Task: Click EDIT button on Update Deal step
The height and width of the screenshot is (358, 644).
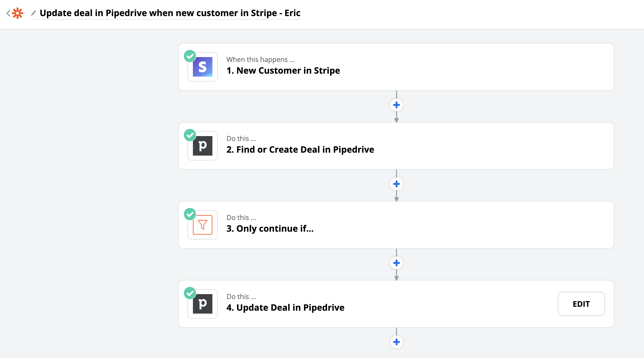Action: (581, 303)
